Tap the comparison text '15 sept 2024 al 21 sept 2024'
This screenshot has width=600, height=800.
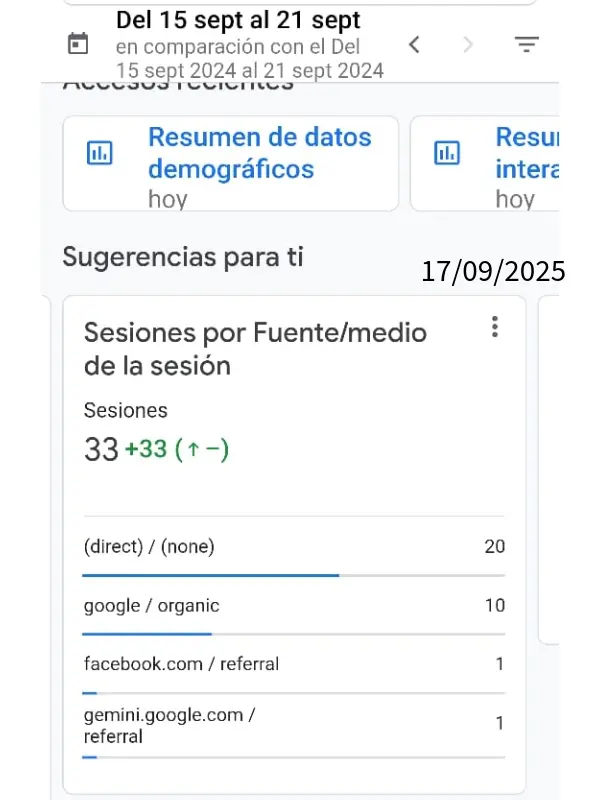(x=250, y=70)
